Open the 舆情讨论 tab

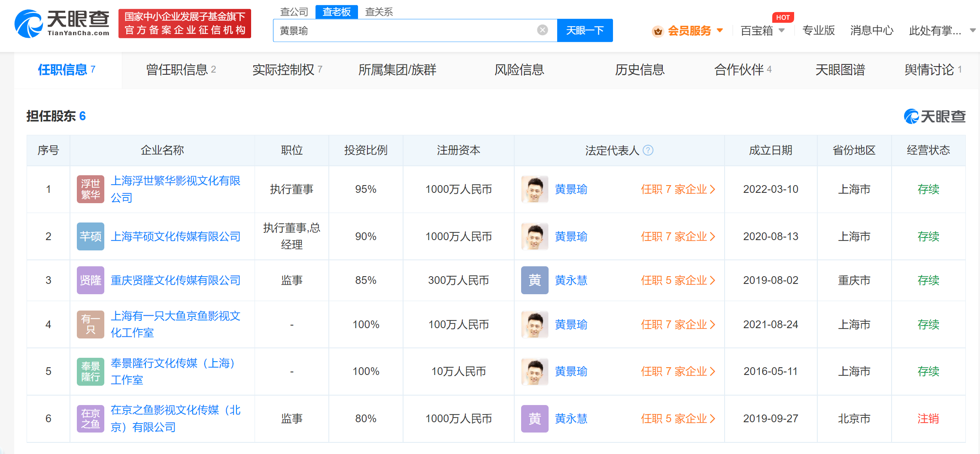click(933, 70)
